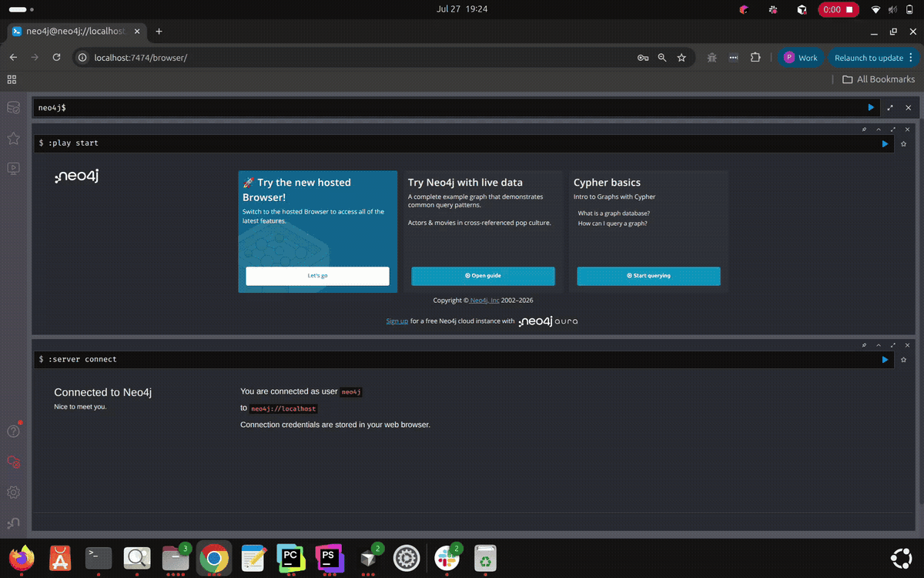Viewport: 924px width, 578px height.
Task: Click the neo4j username badge
Action: 351,391
